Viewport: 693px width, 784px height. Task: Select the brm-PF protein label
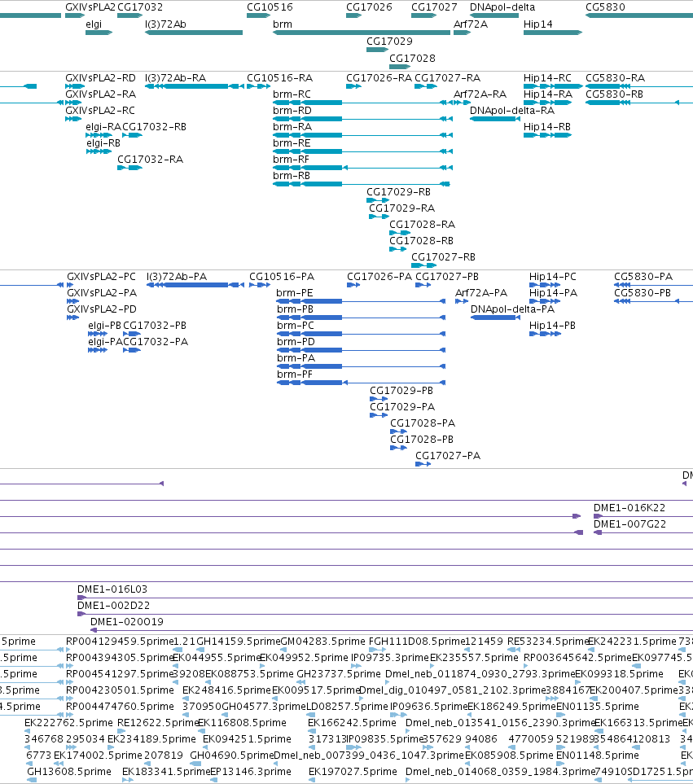pyautogui.click(x=295, y=374)
